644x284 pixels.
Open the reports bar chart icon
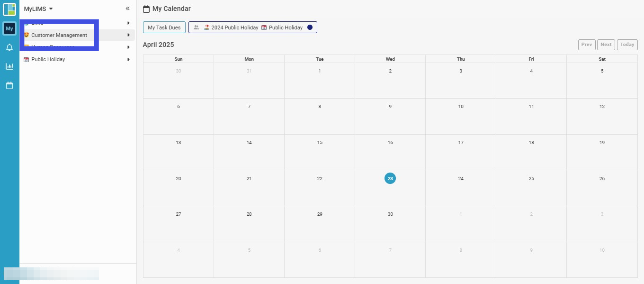[9, 66]
